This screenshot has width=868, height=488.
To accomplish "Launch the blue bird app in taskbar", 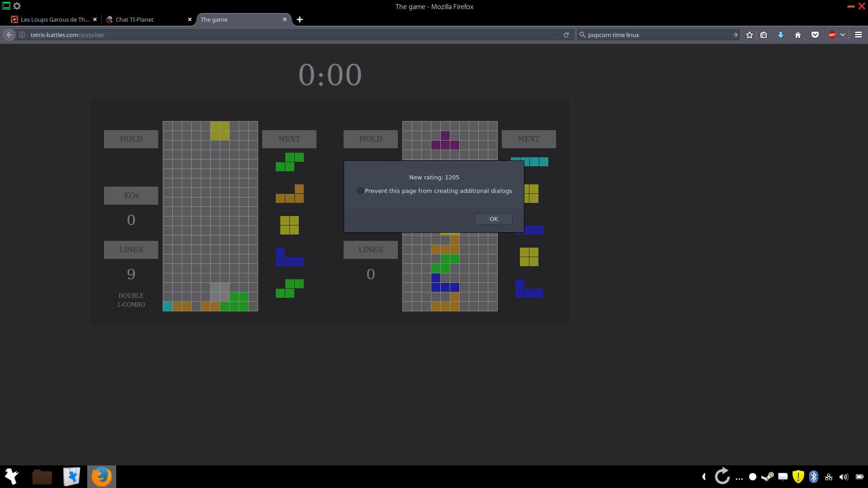I will point(71,477).
